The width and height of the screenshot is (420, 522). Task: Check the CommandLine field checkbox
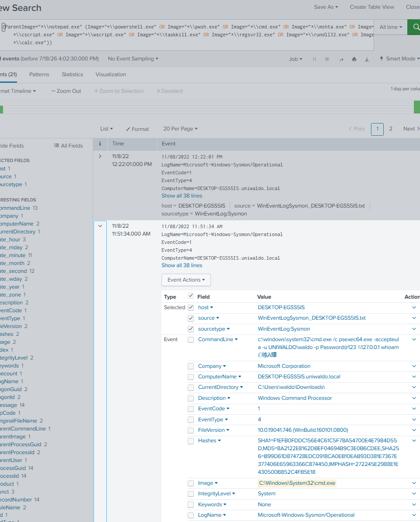191,340
